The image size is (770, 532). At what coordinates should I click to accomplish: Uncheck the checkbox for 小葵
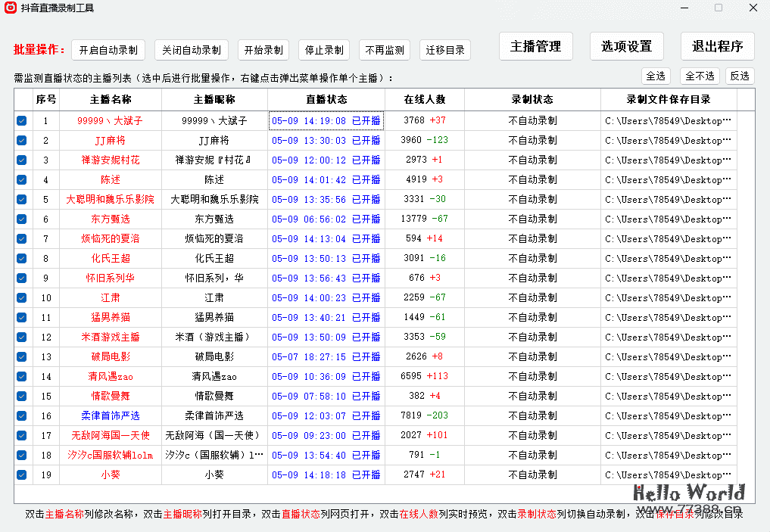22,474
